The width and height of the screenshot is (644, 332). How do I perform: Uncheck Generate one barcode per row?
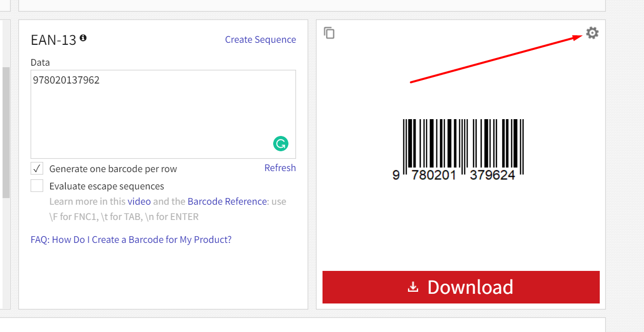37,169
